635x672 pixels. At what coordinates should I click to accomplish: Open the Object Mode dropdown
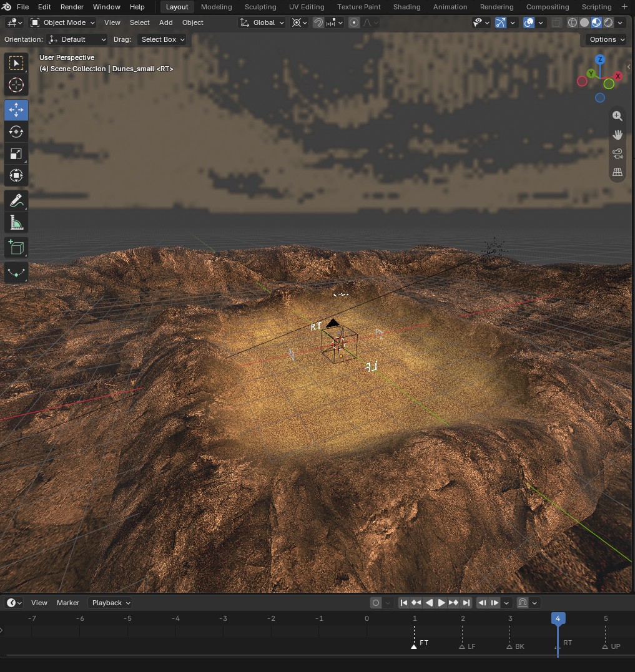63,22
